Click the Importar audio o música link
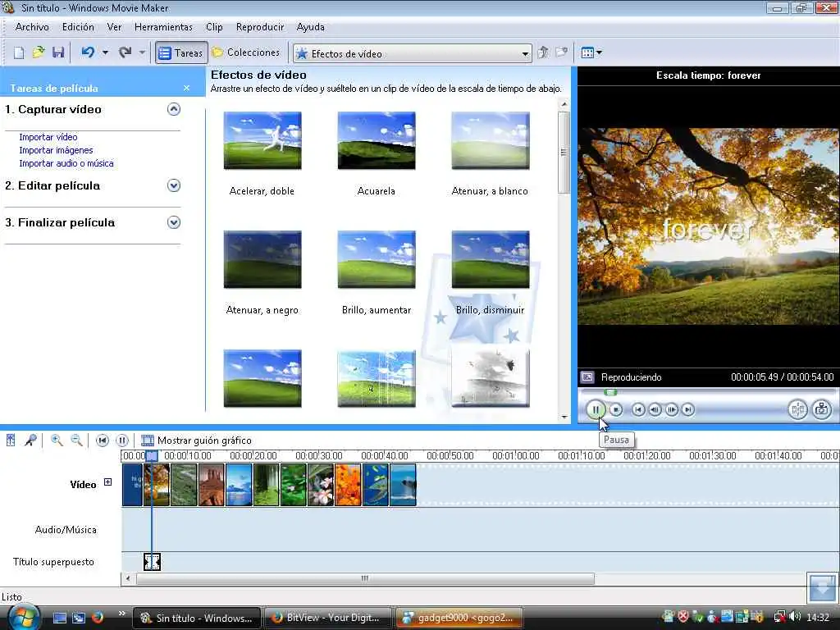This screenshot has height=630, width=840. tap(66, 163)
